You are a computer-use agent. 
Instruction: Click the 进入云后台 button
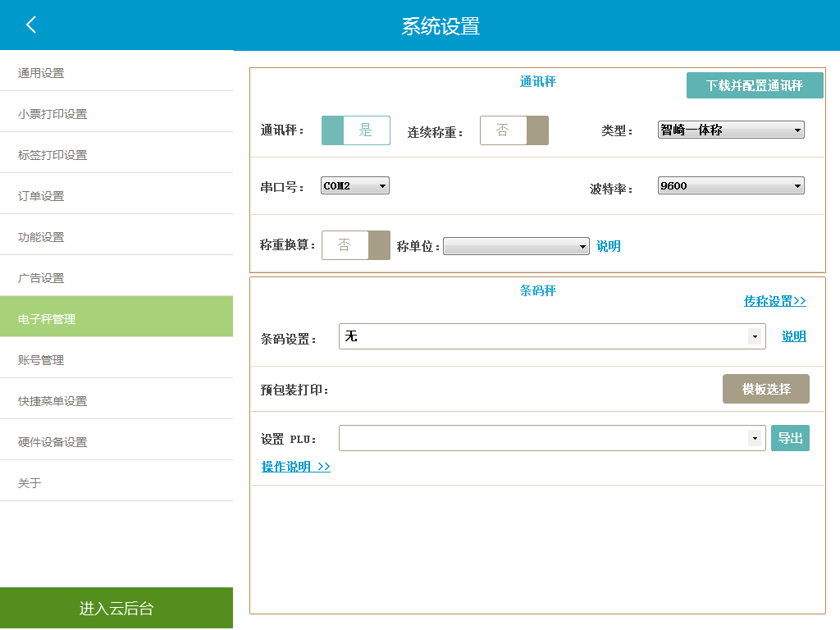click(x=116, y=609)
